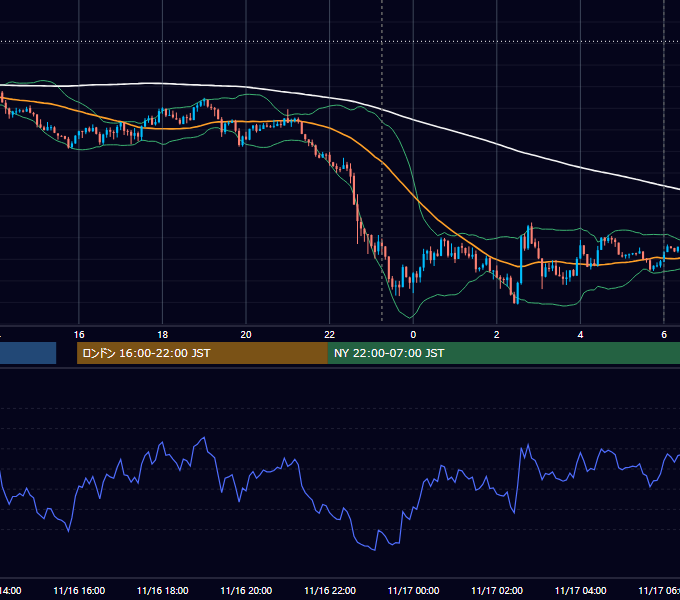Click the 11/16 20:00 time label
This screenshot has width=680, height=600.
[246, 590]
